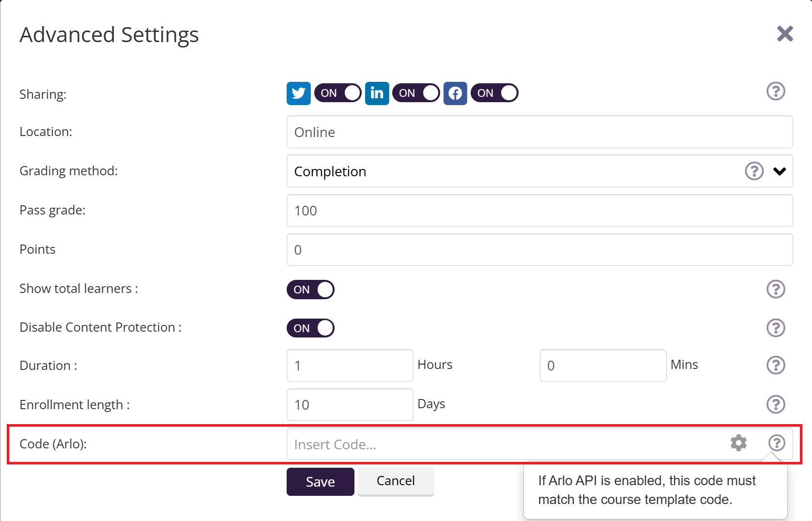Switch off Disable Content Protection toggle
This screenshot has width=812, height=521.
[x=310, y=328]
